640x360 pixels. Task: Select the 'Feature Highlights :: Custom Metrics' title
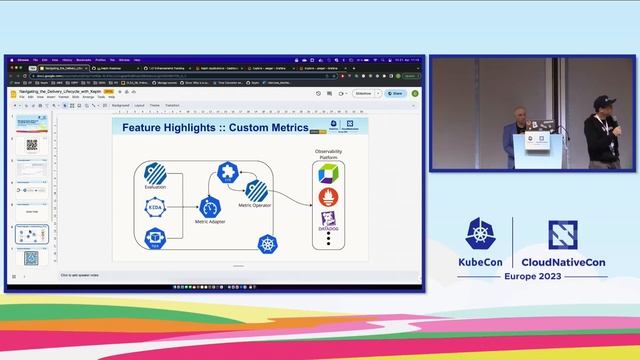click(x=216, y=128)
